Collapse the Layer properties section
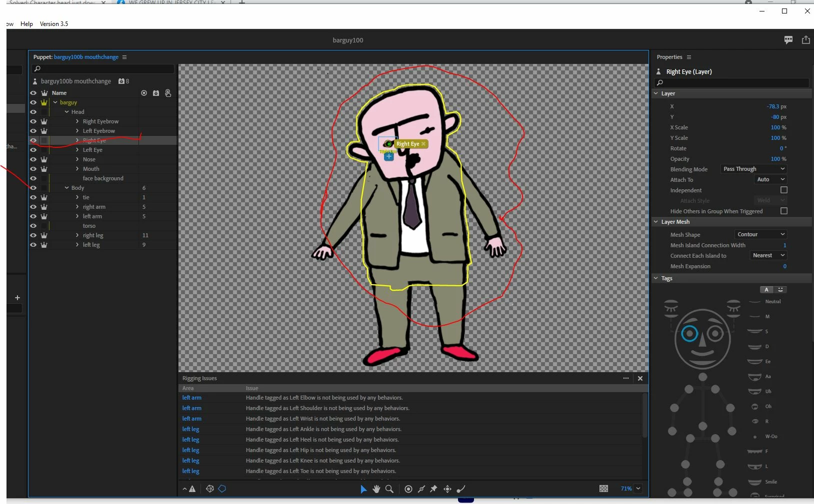 656,93
